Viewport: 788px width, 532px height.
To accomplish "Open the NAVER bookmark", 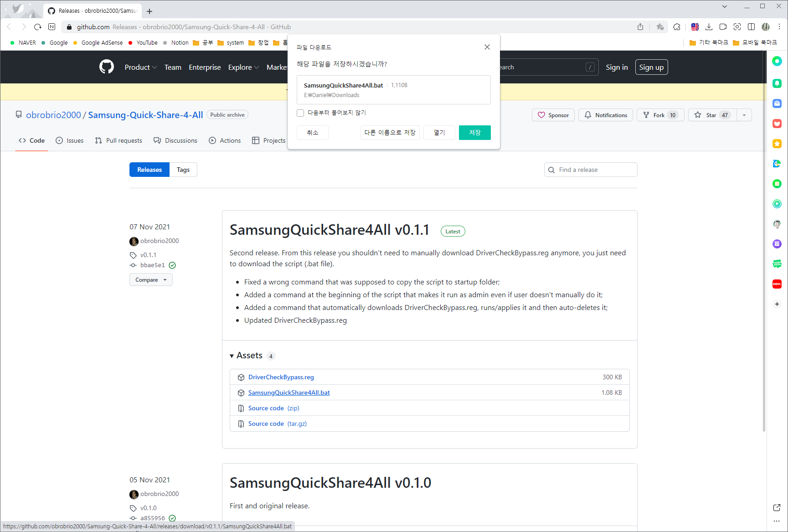I will (23, 42).
